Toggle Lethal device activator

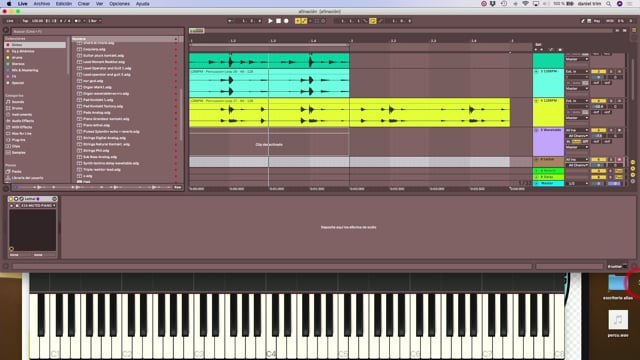[11, 199]
